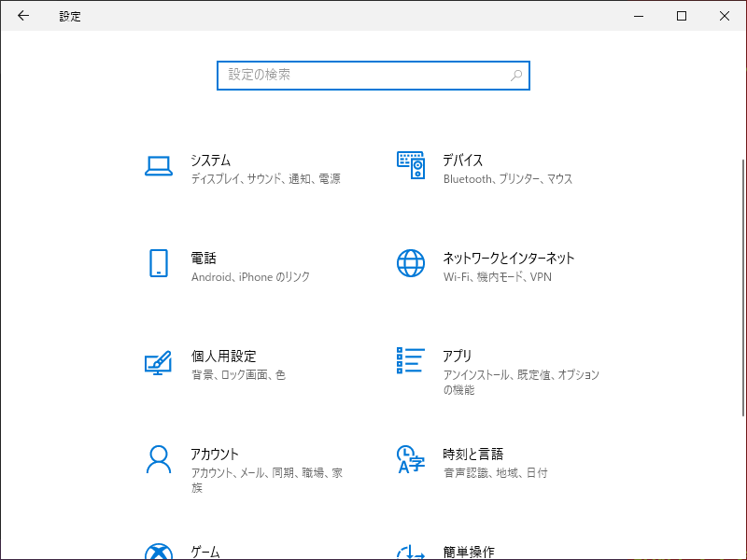Click the Xbox Gaming icon

(159, 551)
